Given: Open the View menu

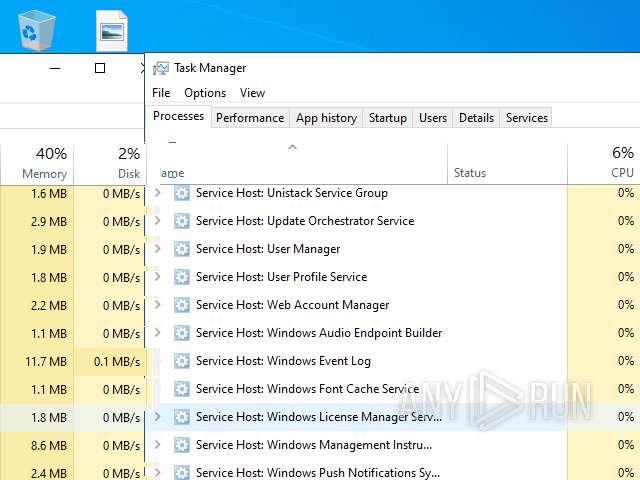Looking at the screenshot, I should click(x=252, y=93).
